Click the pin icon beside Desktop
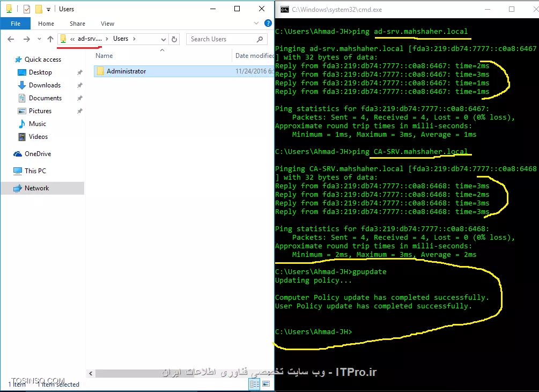 [80, 72]
